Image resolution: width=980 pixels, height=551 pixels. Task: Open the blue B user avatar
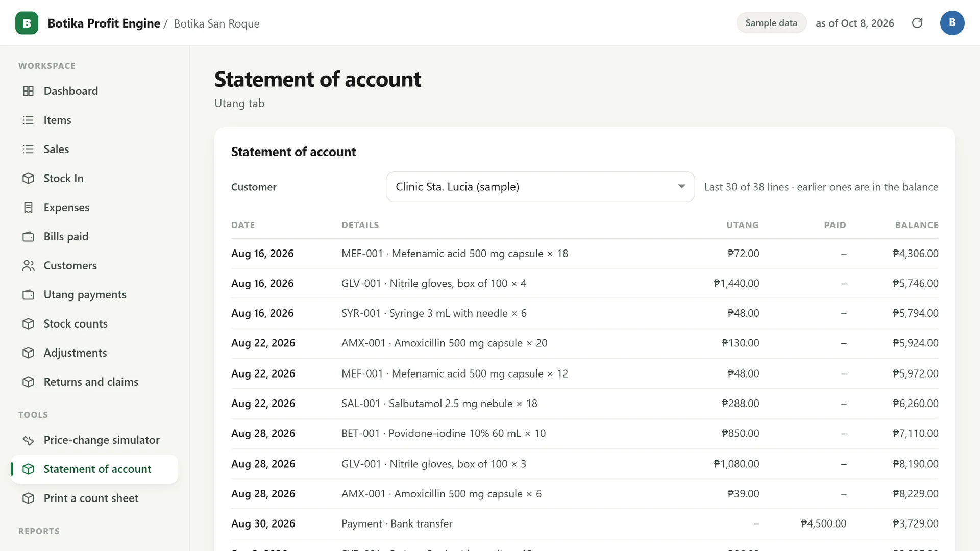(952, 23)
